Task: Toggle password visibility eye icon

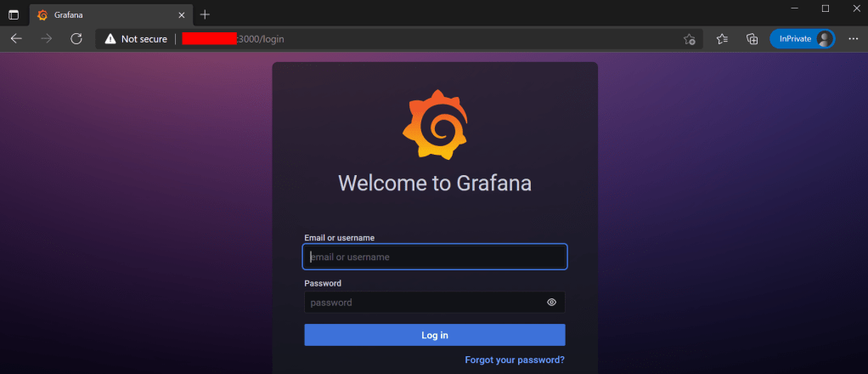Action: tap(551, 303)
